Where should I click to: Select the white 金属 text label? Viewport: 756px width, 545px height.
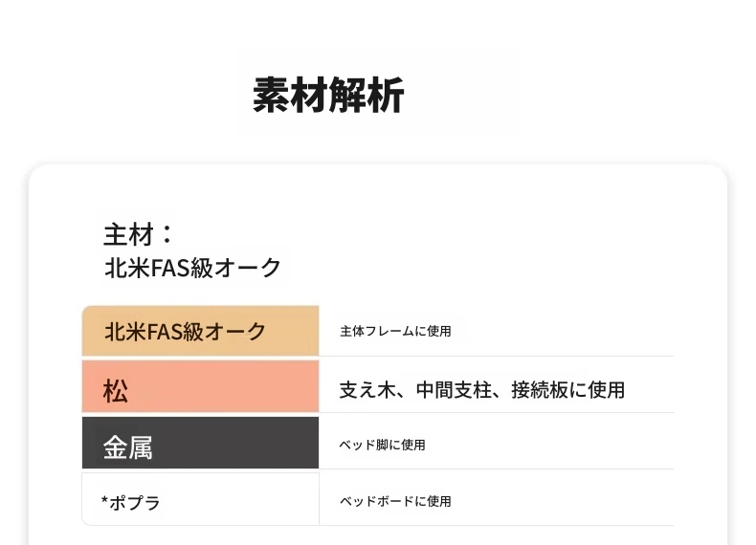coord(128,447)
